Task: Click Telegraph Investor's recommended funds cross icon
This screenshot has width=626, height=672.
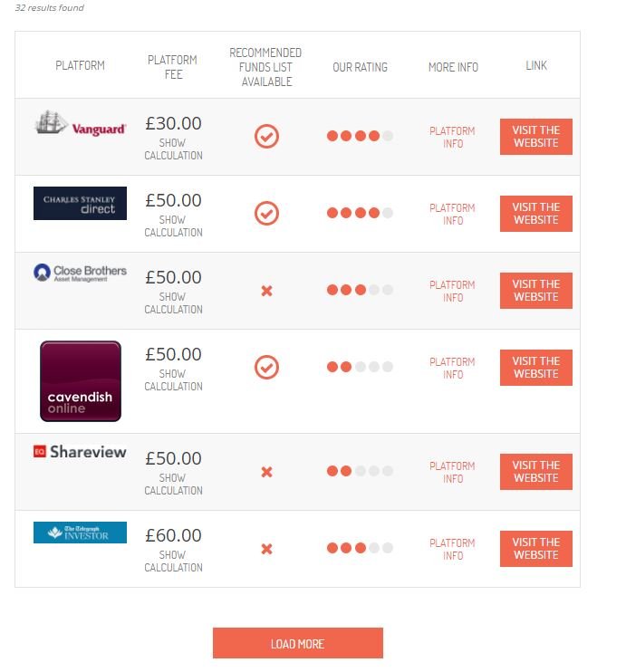Action: [x=266, y=549]
